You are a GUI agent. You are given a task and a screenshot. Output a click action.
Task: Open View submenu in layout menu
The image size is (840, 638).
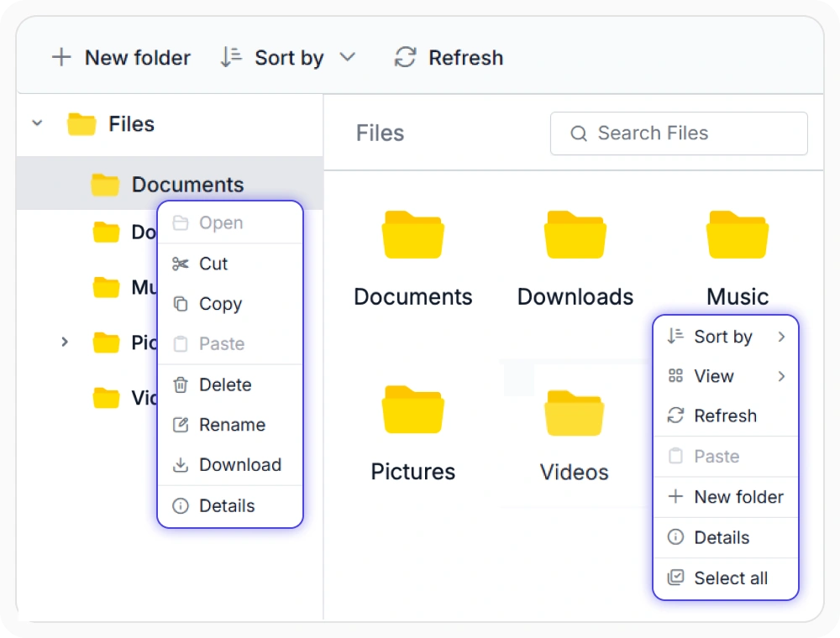(x=726, y=376)
